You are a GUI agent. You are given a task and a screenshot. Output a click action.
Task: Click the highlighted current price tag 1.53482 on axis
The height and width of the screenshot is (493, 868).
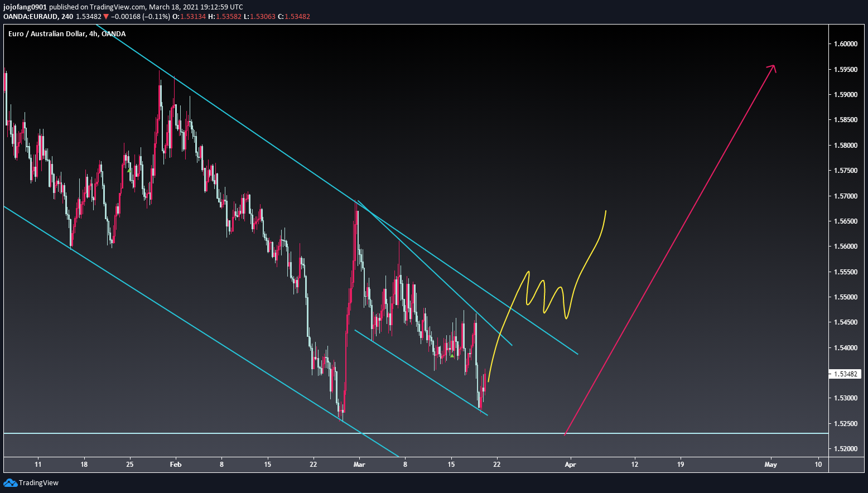pos(846,374)
